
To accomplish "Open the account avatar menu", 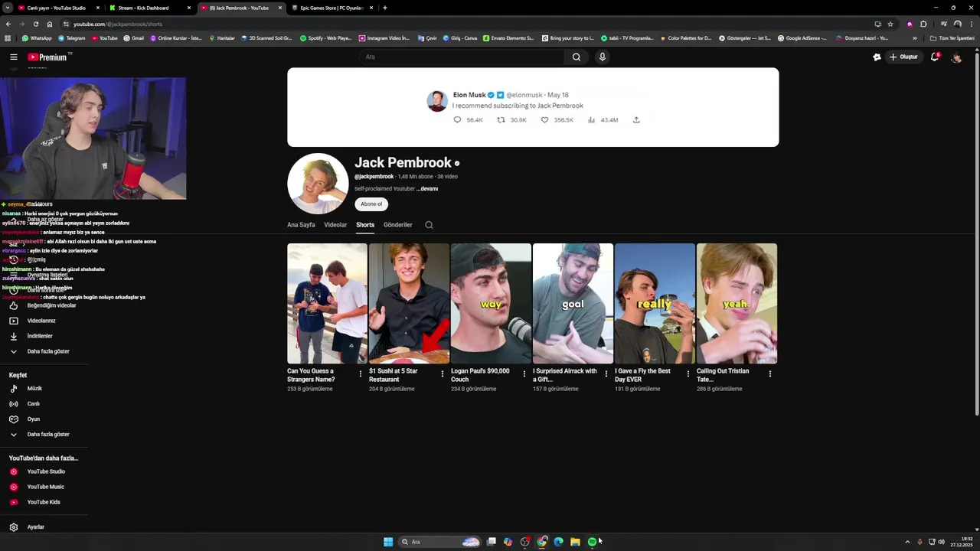I will pyautogui.click(x=956, y=57).
